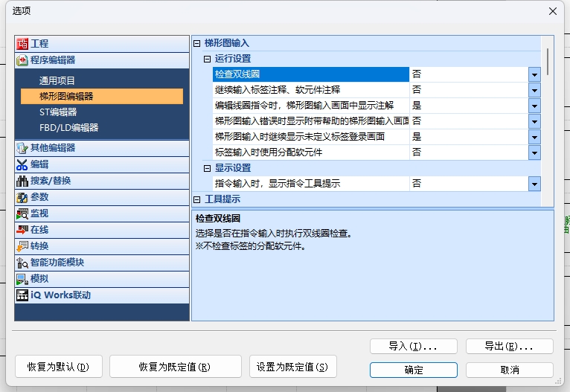This screenshot has width=570, height=392.
Task: Click the 程序编辑器 category icon
Action: click(x=22, y=60)
